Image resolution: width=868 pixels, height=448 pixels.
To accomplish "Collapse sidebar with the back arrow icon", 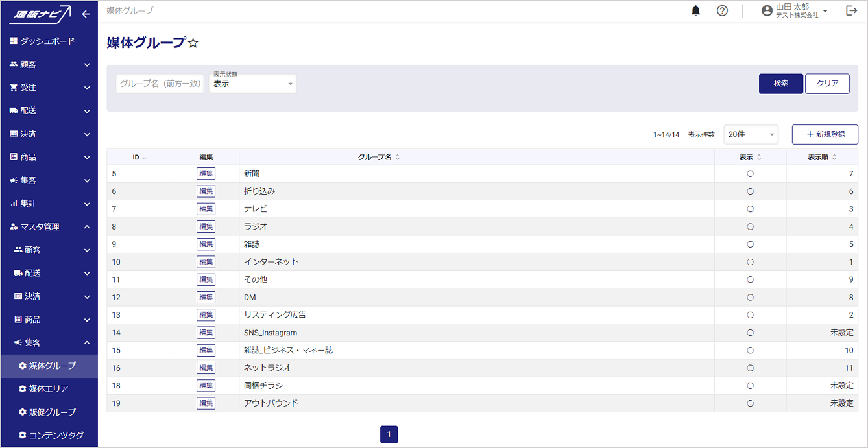I will 86,14.
